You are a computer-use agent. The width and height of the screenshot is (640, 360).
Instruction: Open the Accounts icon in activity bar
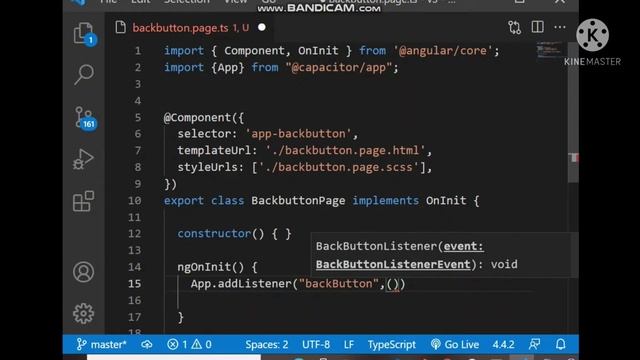tap(83, 272)
